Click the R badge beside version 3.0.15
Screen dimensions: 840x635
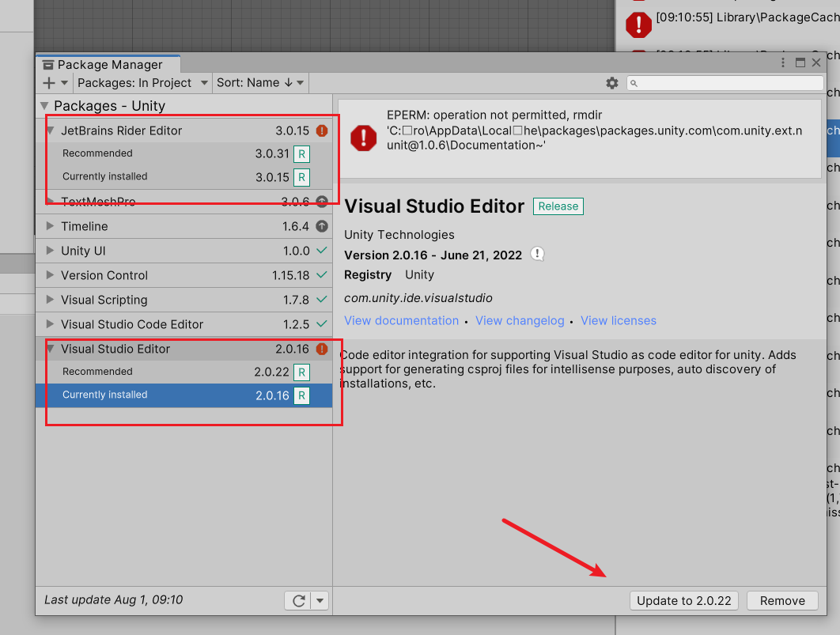(301, 177)
